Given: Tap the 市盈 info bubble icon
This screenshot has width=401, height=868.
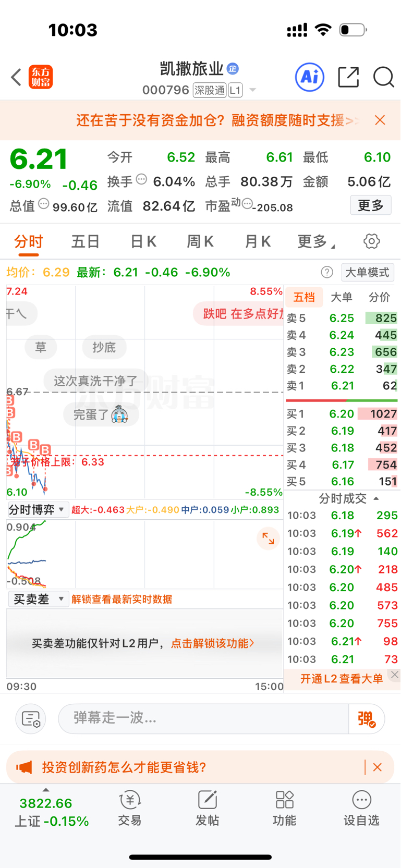Looking at the screenshot, I should click(247, 203).
